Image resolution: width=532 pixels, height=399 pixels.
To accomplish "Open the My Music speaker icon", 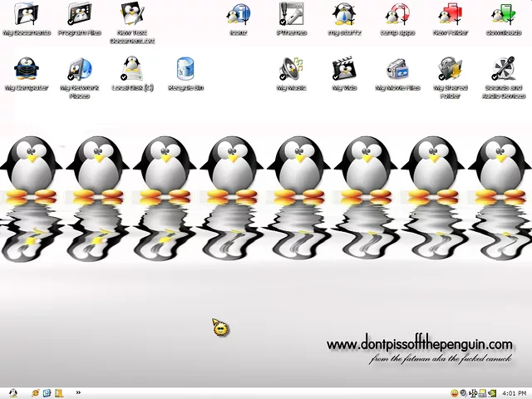I will 292,69.
